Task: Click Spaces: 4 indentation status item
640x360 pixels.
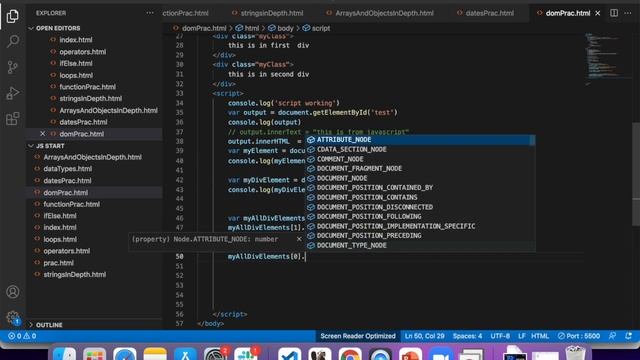Action: click(x=467, y=336)
